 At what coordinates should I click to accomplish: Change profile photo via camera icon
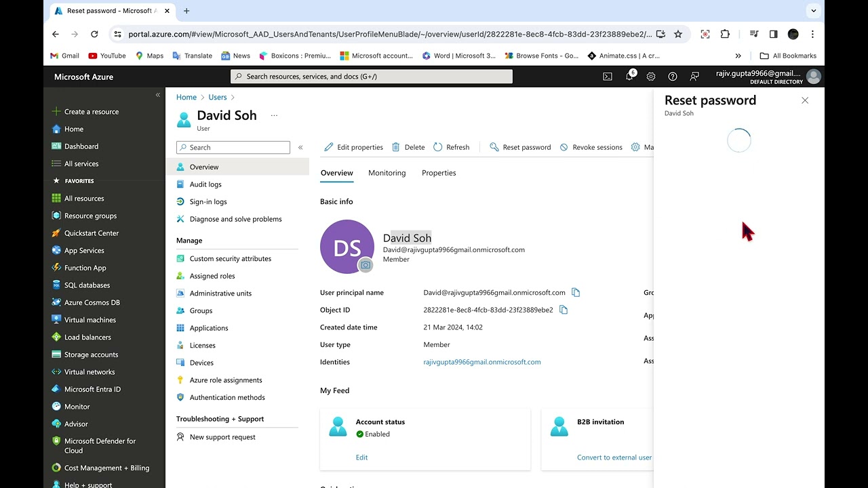(366, 265)
